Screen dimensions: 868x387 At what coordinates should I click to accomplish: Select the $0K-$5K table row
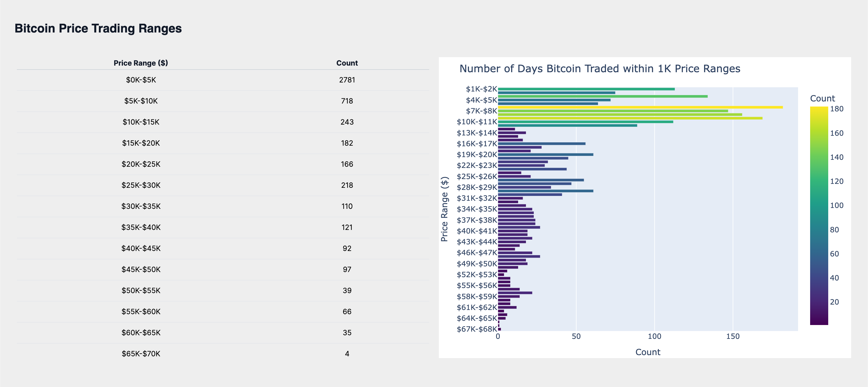(x=141, y=80)
